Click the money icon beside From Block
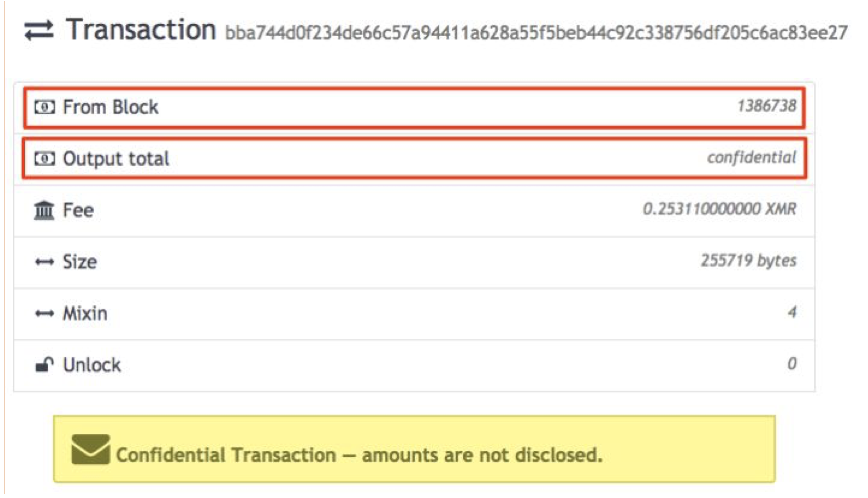Screen dimensions: 868x498 [44, 107]
